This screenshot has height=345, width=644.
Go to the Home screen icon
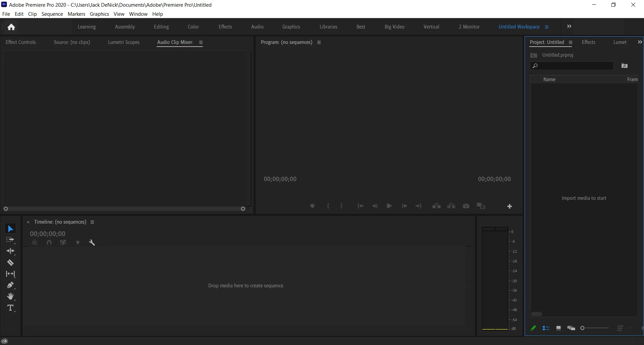pyautogui.click(x=11, y=27)
